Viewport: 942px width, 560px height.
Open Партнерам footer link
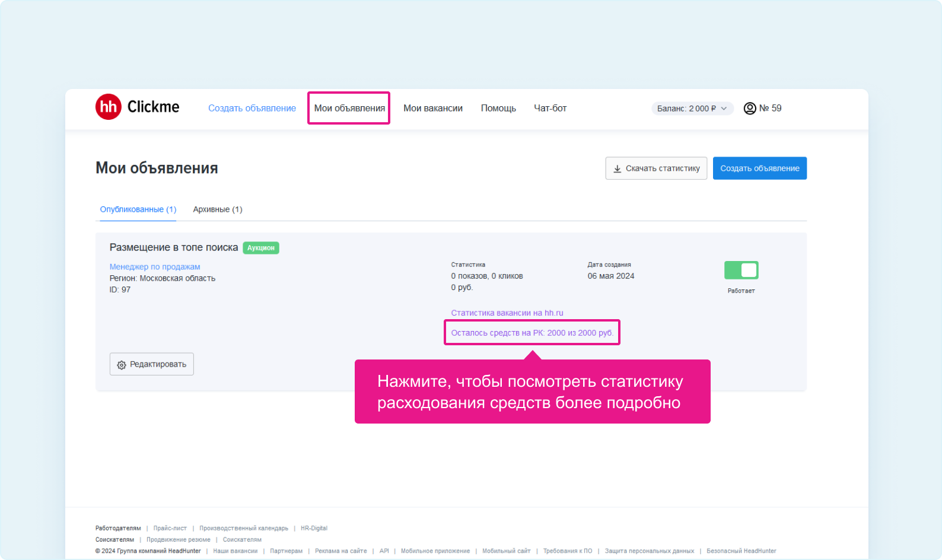tap(287, 551)
